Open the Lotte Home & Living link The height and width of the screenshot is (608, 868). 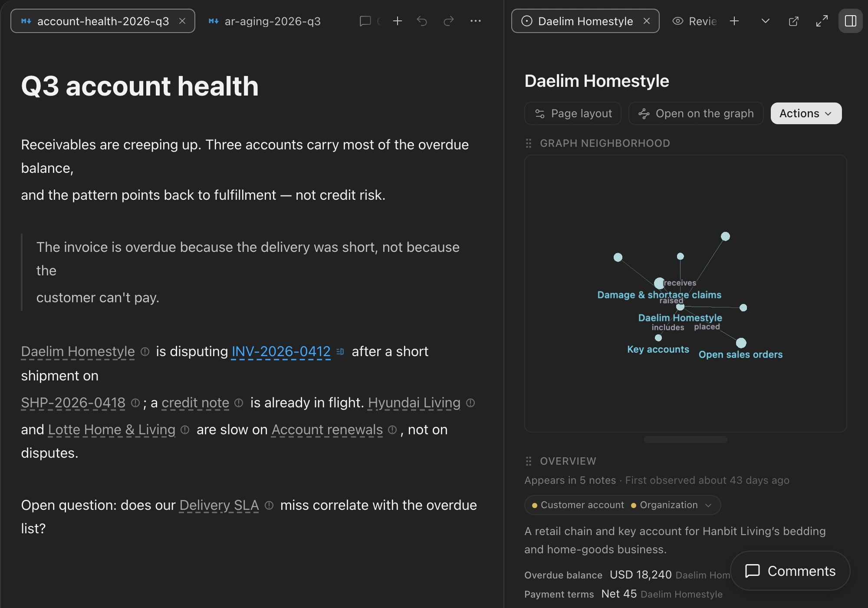(112, 430)
